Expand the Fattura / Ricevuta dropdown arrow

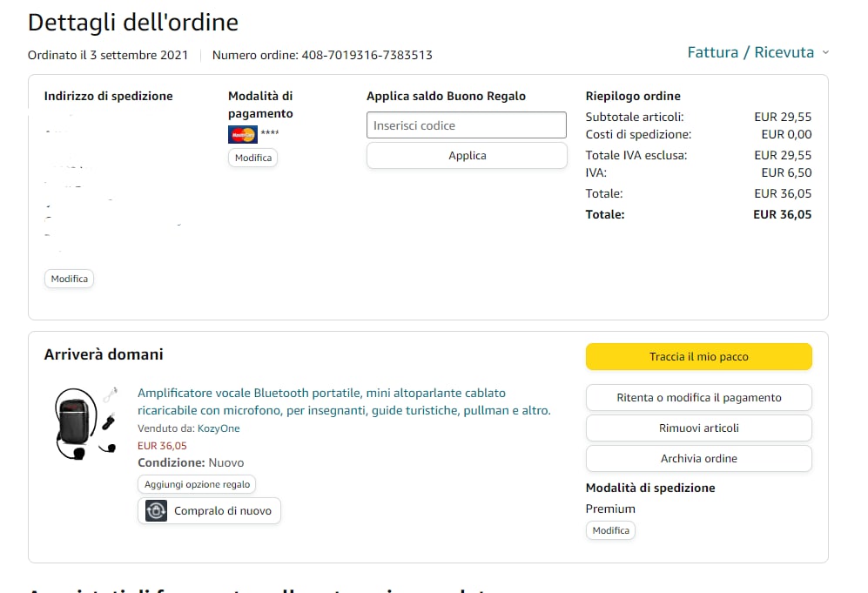tap(825, 52)
